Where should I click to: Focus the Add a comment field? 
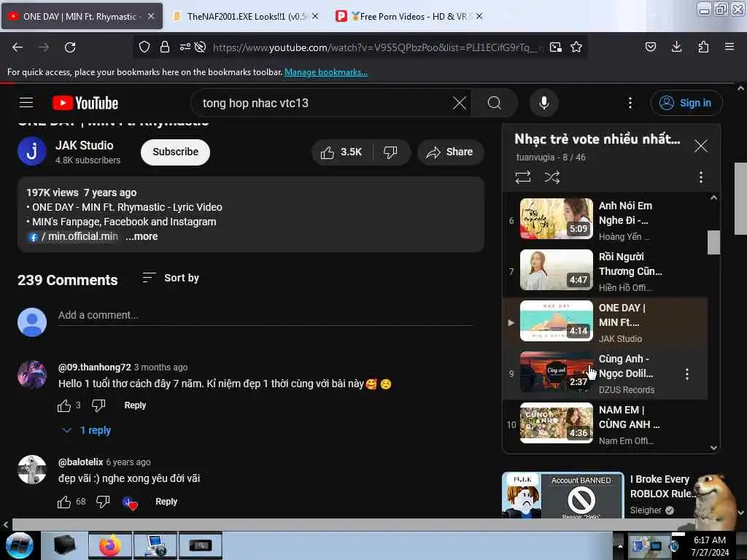click(266, 315)
